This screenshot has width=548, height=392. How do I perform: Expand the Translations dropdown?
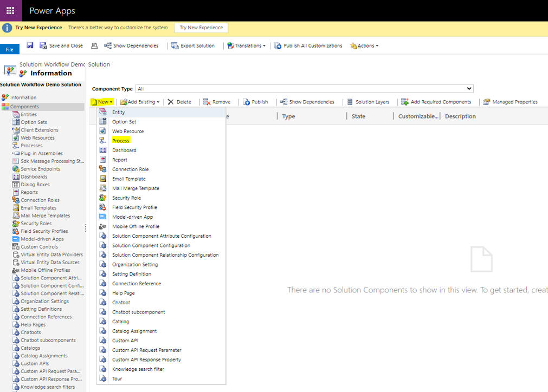click(x=247, y=45)
